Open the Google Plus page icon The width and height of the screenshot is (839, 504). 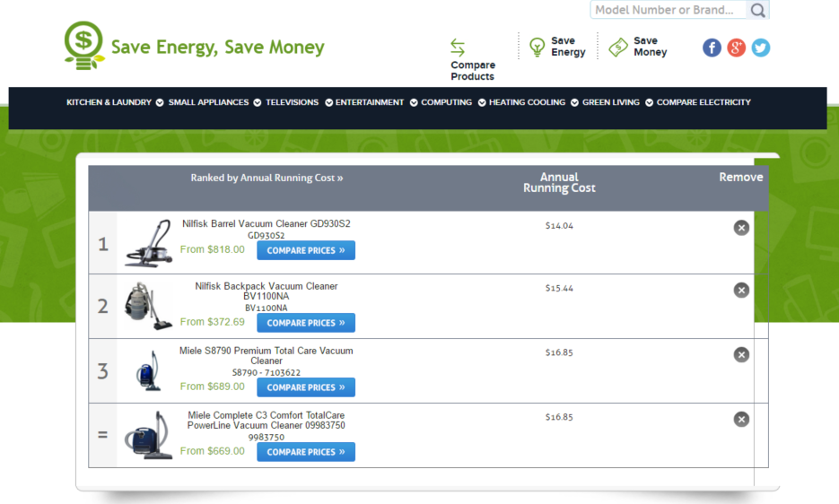737,48
